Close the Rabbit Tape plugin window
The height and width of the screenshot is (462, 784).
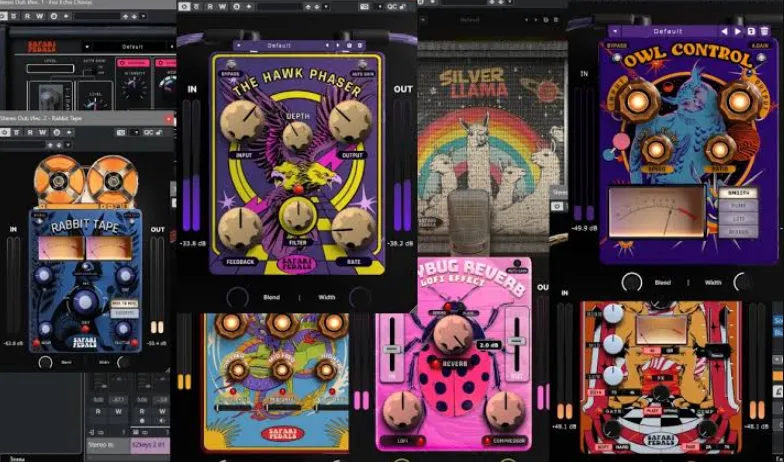[x=169, y=119]
